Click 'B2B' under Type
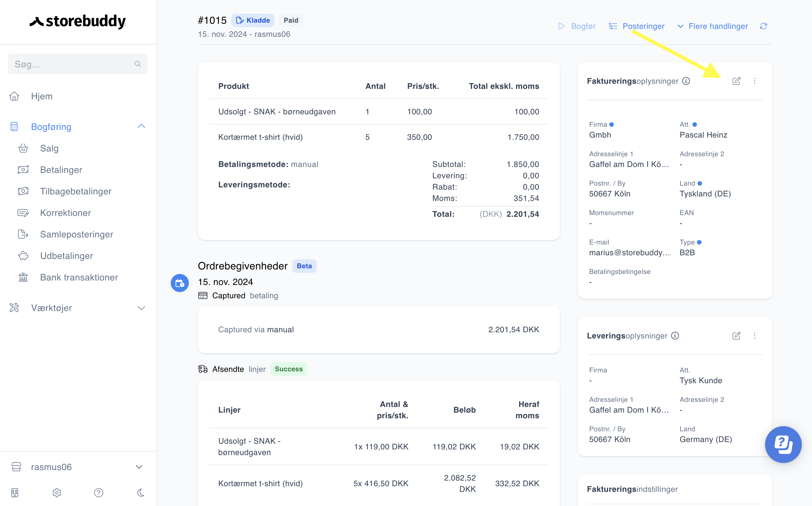Image resolution: width=812 pixels, height=506 pixels. pos(687,253)
